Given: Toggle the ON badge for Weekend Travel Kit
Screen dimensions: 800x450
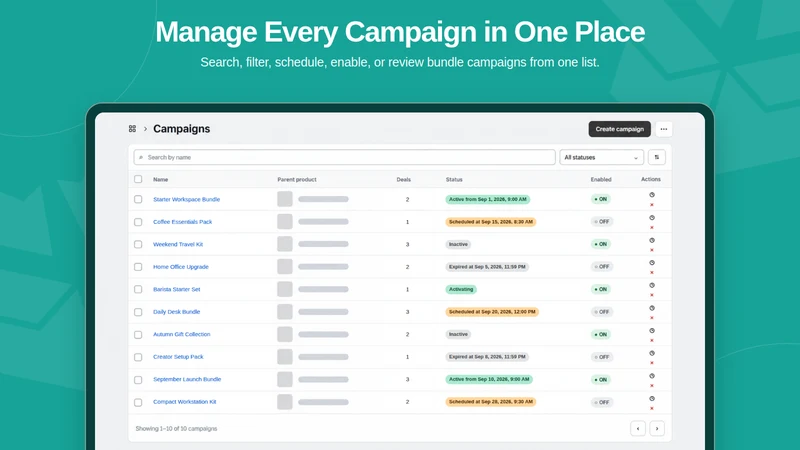Looking at the screenshot, I should pyautogui.click(x=601, y=244).
